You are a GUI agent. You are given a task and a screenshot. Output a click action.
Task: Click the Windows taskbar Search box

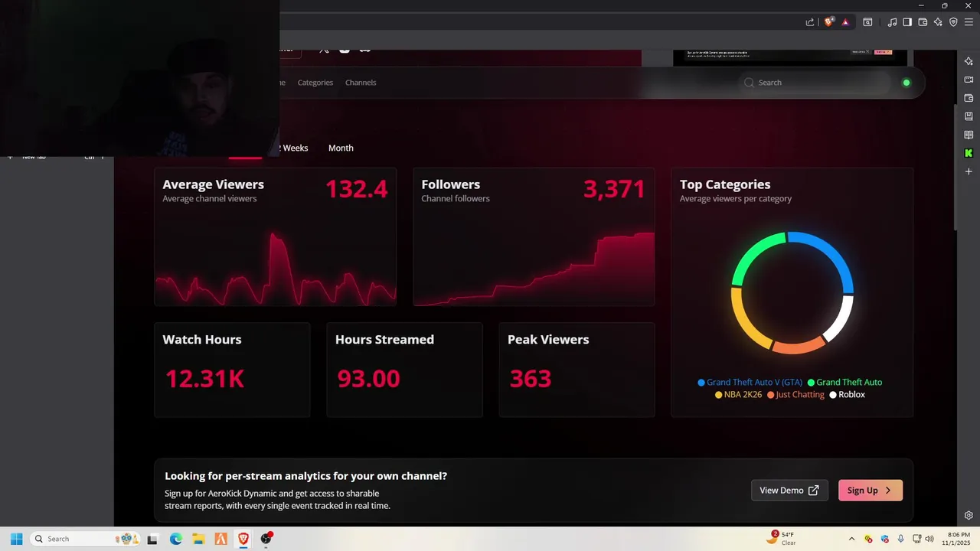click(x=85, y=539)
